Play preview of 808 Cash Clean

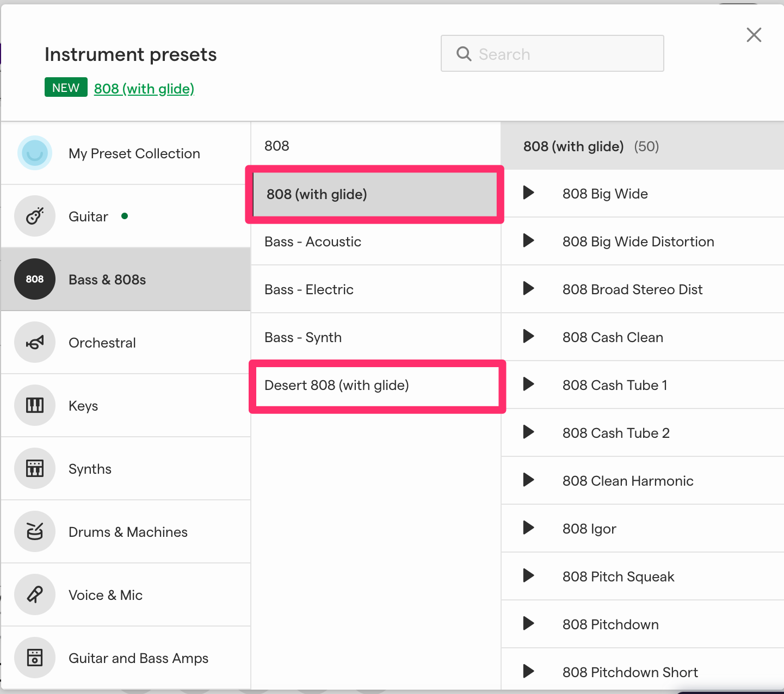pos(528,336)
